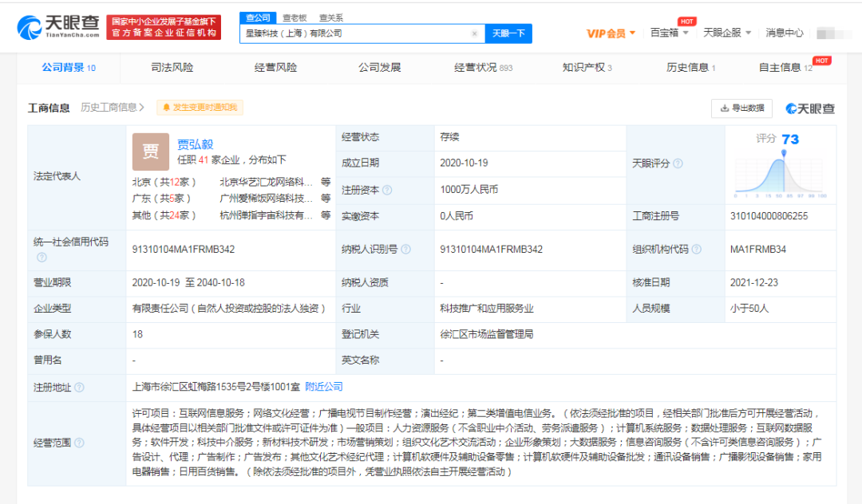Expand the 天眼企服 dropdown
Viewport: 862px width, 504px height.
(x=727, y=33)
